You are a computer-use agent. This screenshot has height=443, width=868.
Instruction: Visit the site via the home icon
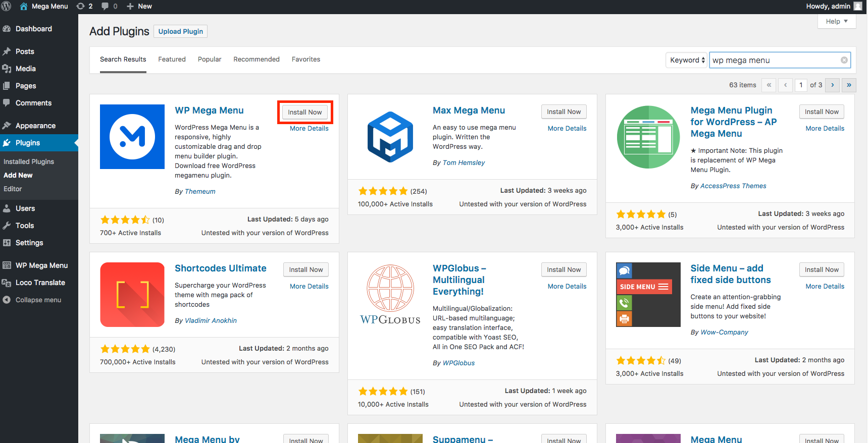[x=24, y=6]
